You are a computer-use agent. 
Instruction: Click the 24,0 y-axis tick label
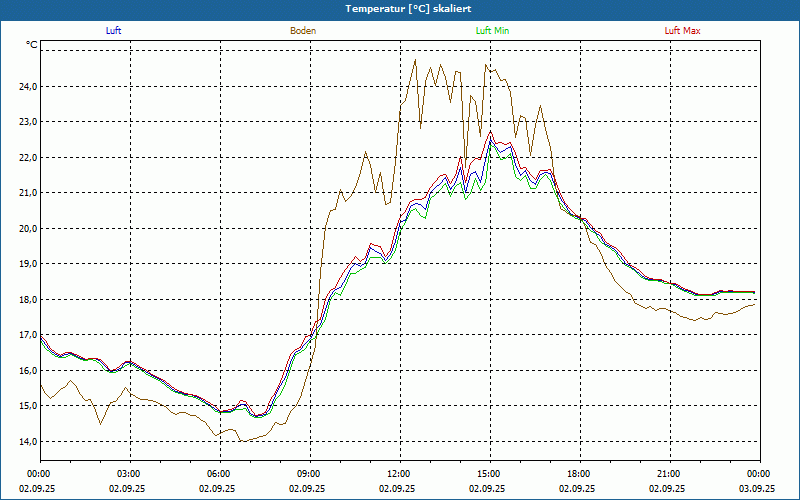click(x=28, y=87)
